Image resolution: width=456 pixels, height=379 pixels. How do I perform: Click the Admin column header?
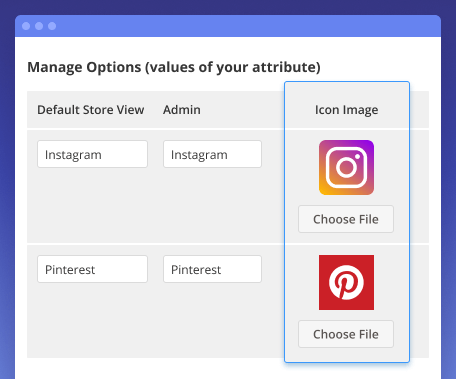(182, 110)
